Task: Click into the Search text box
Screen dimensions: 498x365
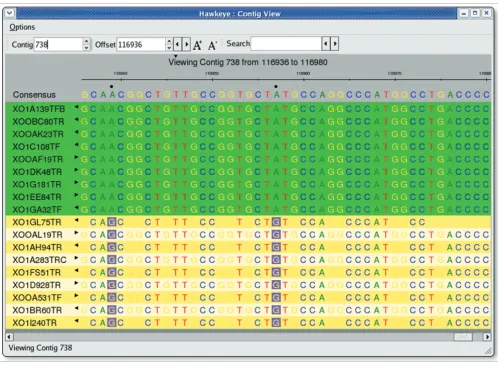Action: (286, 44)
